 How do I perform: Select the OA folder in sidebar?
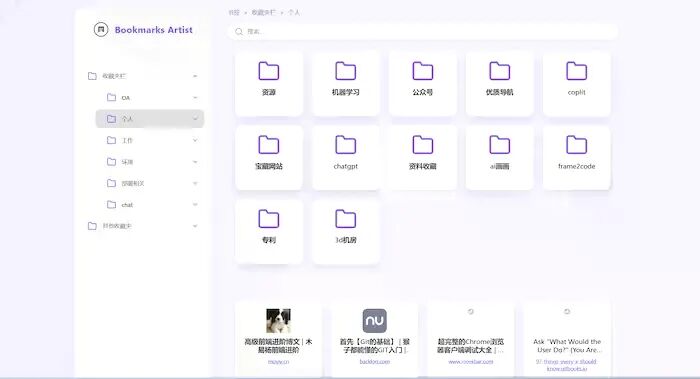150,97
